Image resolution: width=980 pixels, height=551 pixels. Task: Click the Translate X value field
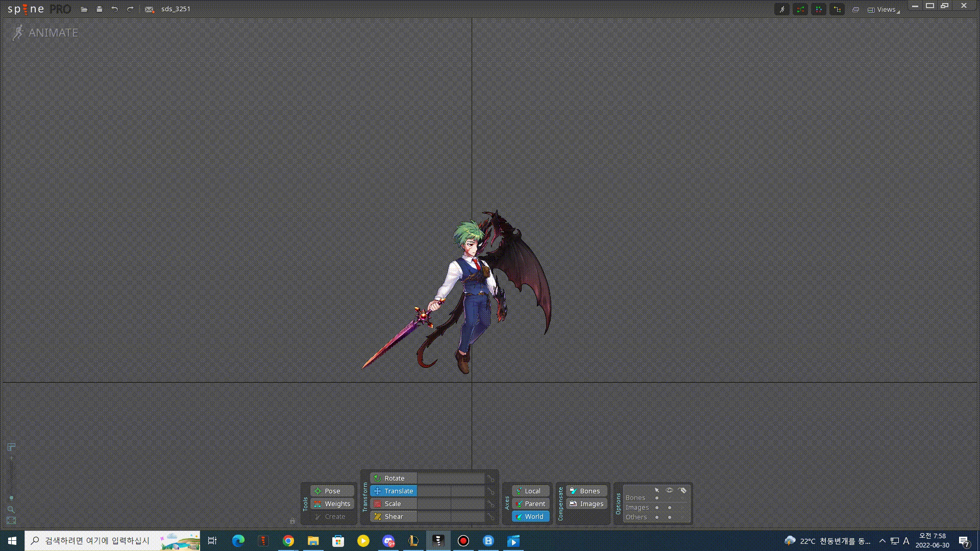click(x=434, y=491)
